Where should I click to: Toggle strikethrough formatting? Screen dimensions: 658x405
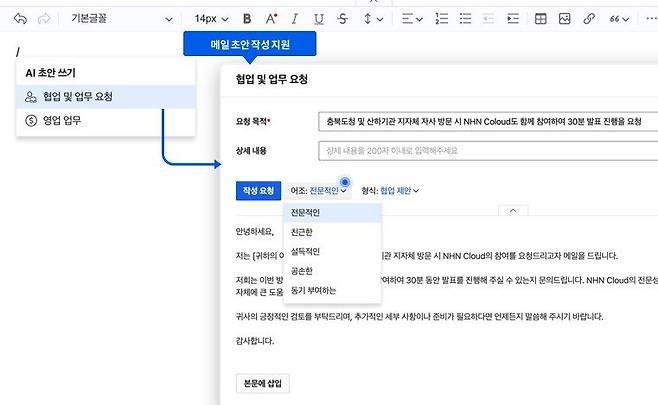point(343,19)
